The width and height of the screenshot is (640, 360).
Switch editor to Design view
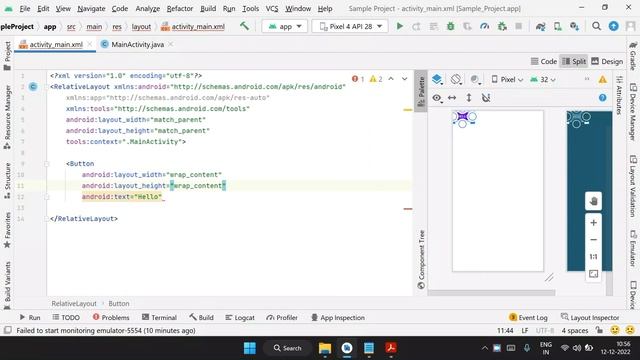pyautogui.click(x=607, y=62)
